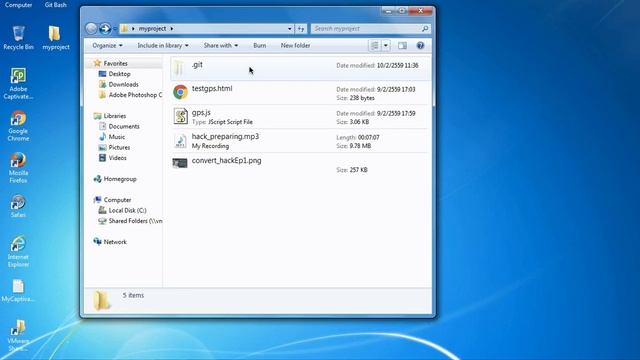The height and width of the screenshot is (360, 640).
Task: Select Favorites in the navigation pane
Action: tap(116, 64)
